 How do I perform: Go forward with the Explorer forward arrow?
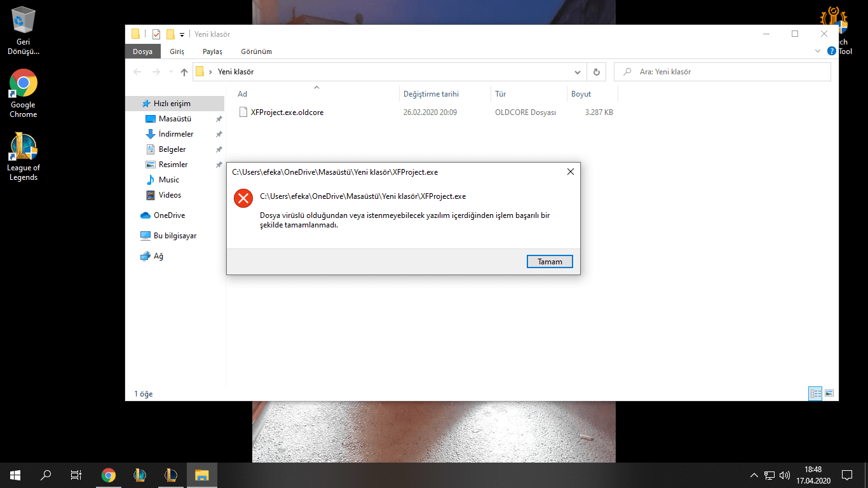coord(156,72)
